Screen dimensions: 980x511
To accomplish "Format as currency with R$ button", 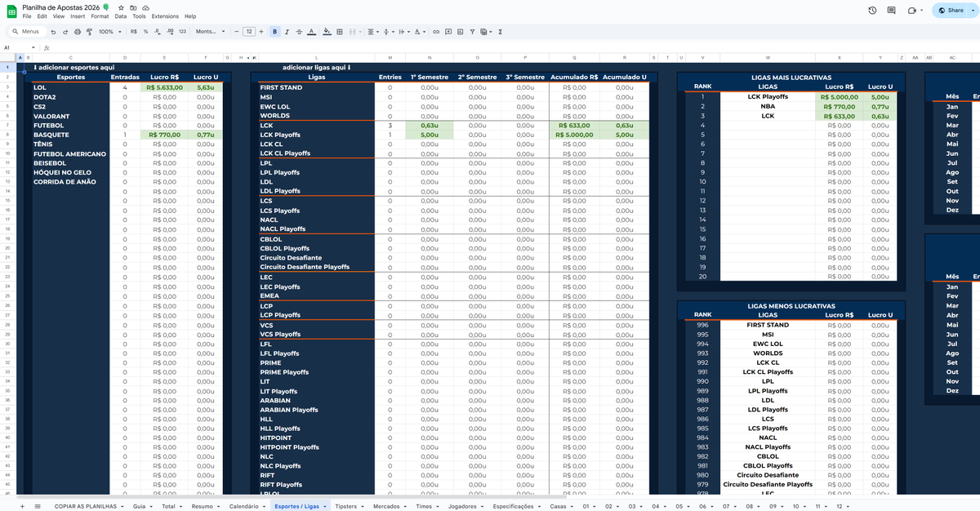I will [133, 32].
